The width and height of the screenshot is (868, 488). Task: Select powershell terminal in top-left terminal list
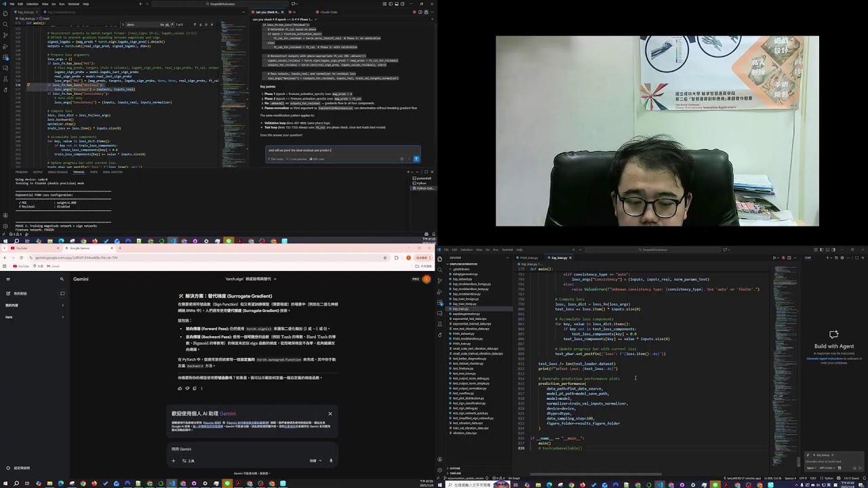(x=421, y=178)
